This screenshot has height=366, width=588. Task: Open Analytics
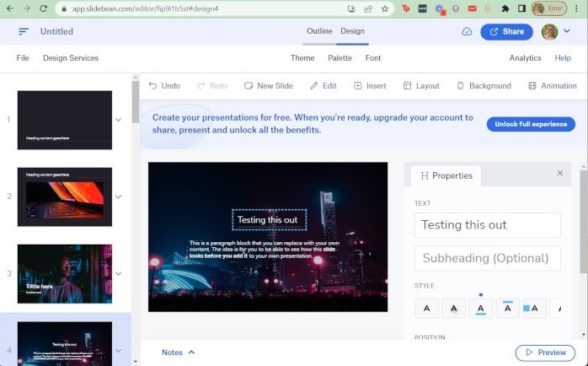(525, 58)
